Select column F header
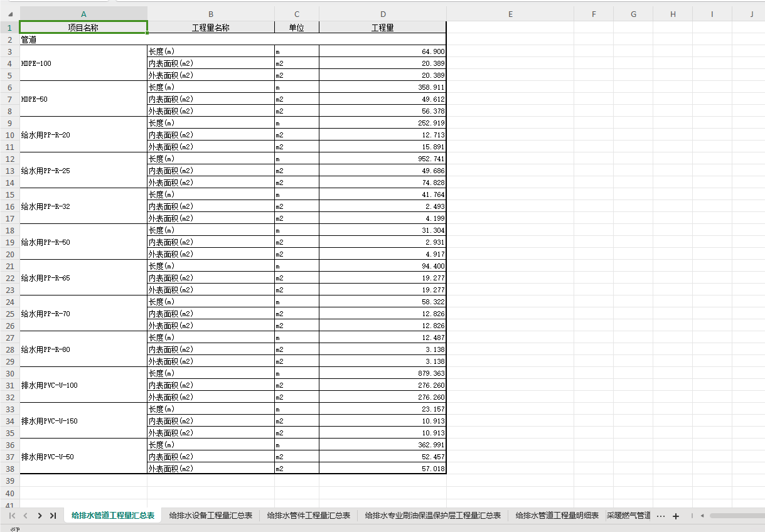765x532 pixels. tap(594, 14)
